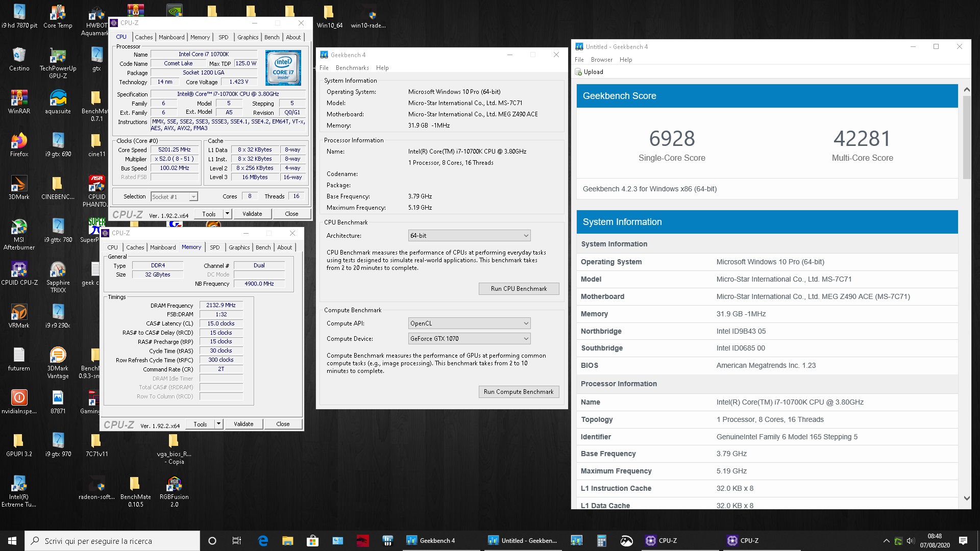Open Help menu in Geekbench 4 window
This screenshot has height=551, width=980.
[x=382, y=68]
